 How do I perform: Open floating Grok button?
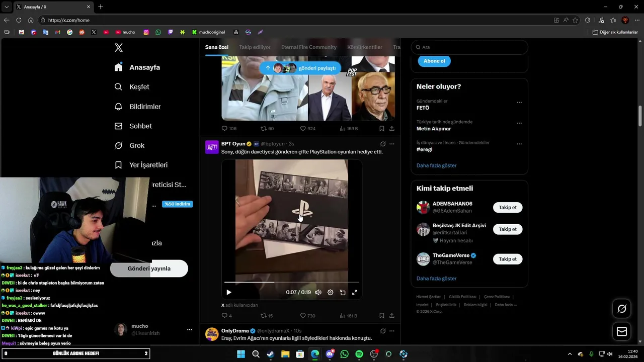pyautogui.click(x=622, y=309)
